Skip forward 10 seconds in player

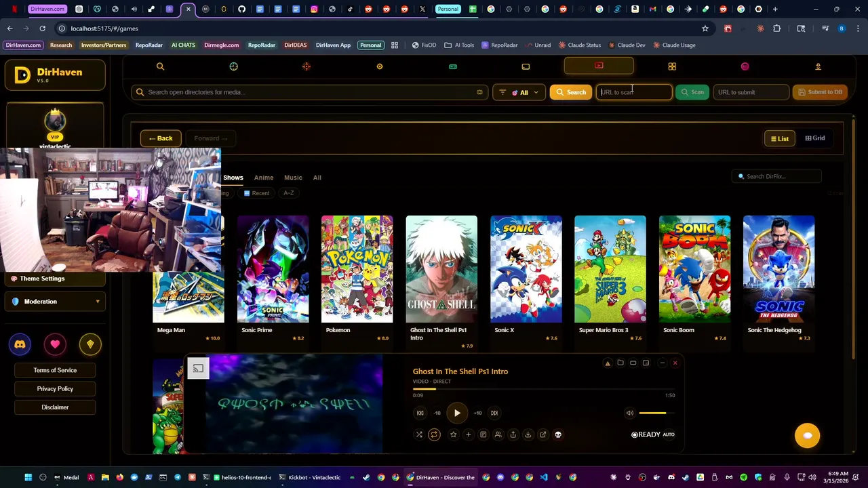coord(477,413)
